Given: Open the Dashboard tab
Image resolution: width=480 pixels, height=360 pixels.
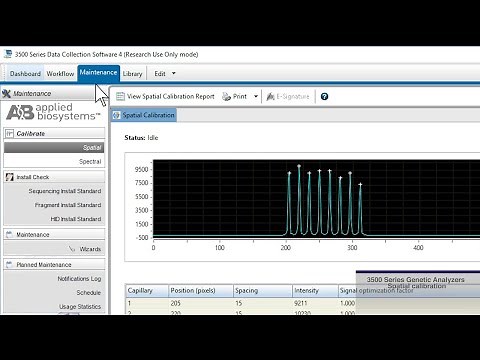Looking at the screenshot, I should [25, 74].
